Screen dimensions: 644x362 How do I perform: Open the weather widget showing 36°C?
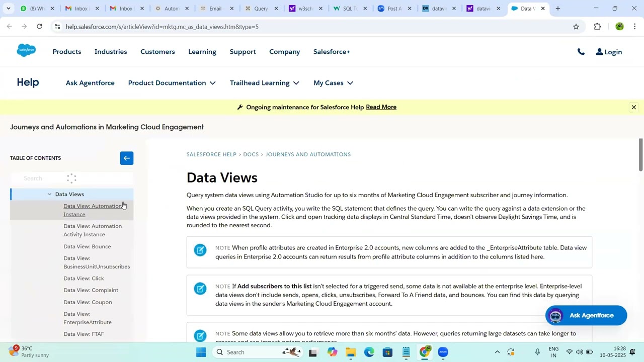click(x=29, y=351)
